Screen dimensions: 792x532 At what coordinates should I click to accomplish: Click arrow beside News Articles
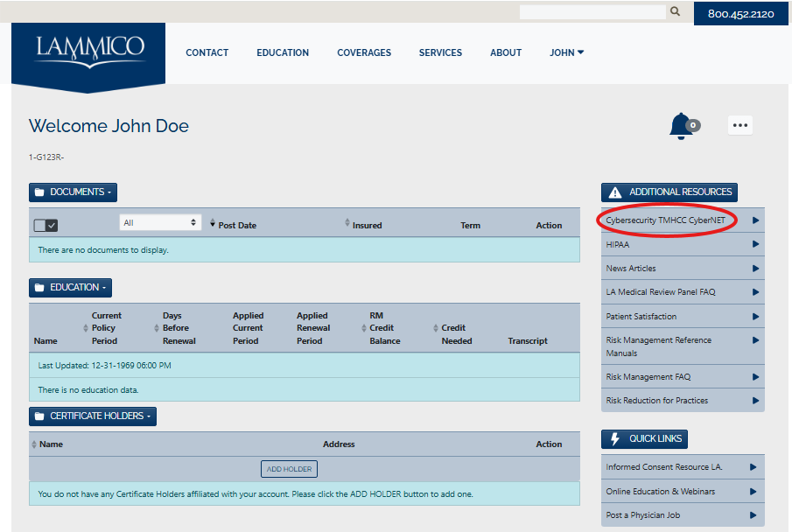(x=754, y=269)
